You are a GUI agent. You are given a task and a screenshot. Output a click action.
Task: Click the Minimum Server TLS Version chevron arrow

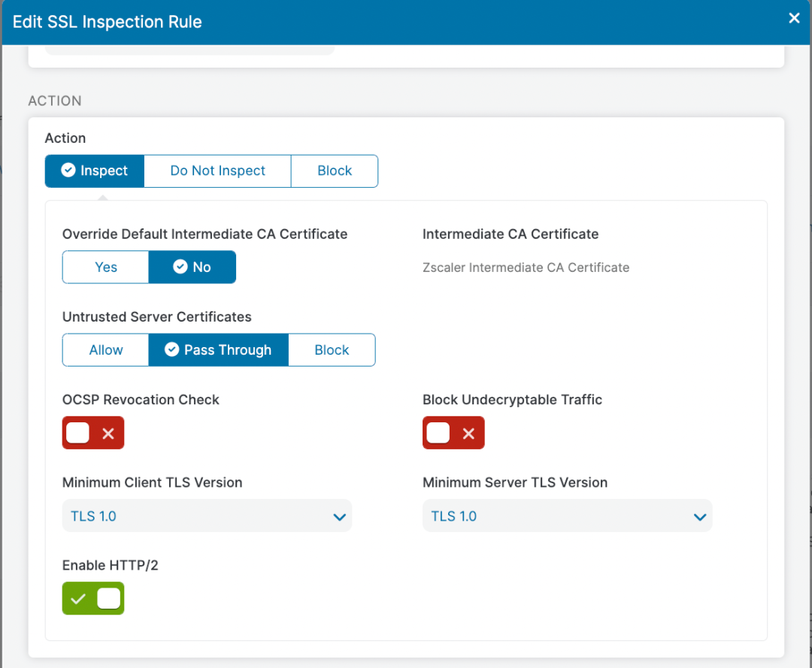click(699, 517)
